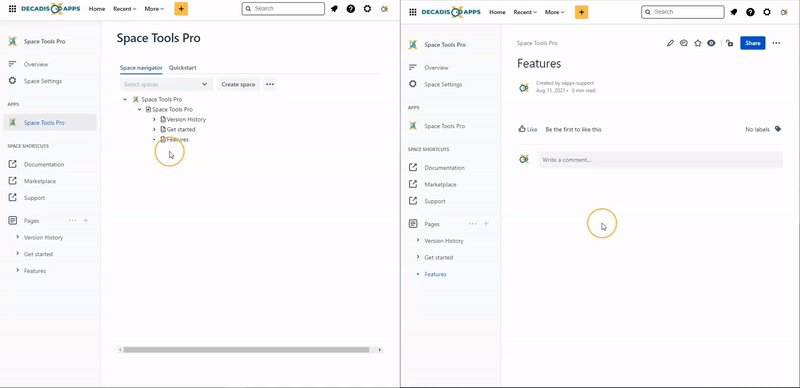Open Support shortcut in left window
The height and width of the screenshot is (388, 800).
click(36, 198)
